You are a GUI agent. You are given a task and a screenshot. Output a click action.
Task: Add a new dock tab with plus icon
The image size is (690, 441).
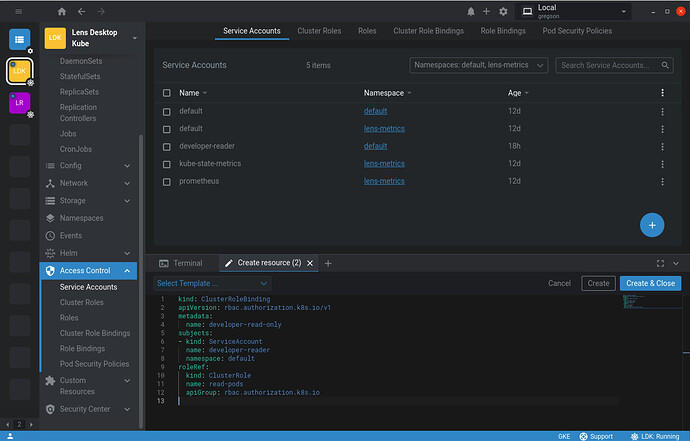click(x=328, y=263)
